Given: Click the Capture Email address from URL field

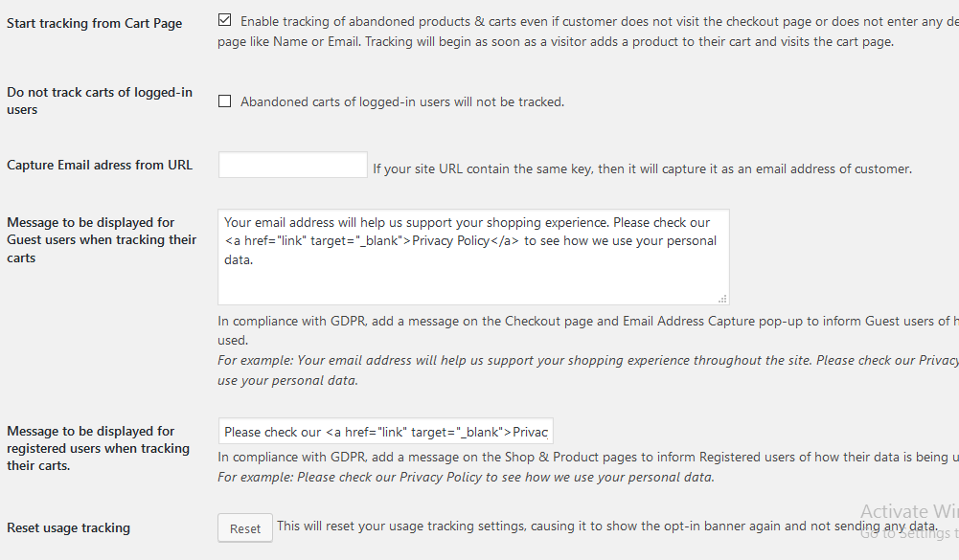Looking at the screenshot, I should [x=293, y=165].
